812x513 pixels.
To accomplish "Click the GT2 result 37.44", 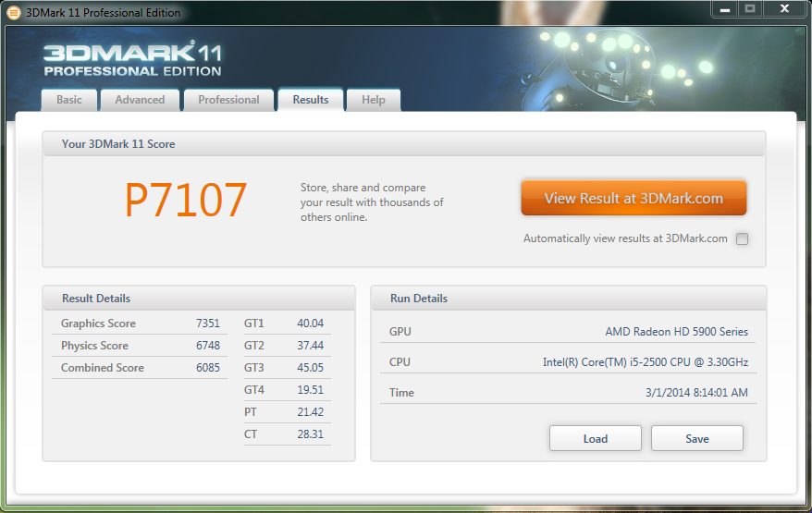I will tap(310, 346).
